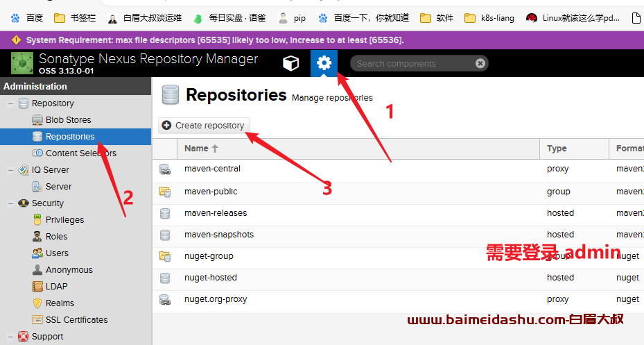
Task: Click the Create repository button
Action: click(204, 126)
